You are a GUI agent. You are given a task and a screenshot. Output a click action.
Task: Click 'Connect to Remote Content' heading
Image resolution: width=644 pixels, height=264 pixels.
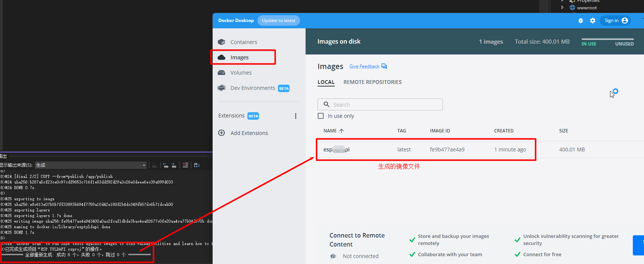click(357, 240)
